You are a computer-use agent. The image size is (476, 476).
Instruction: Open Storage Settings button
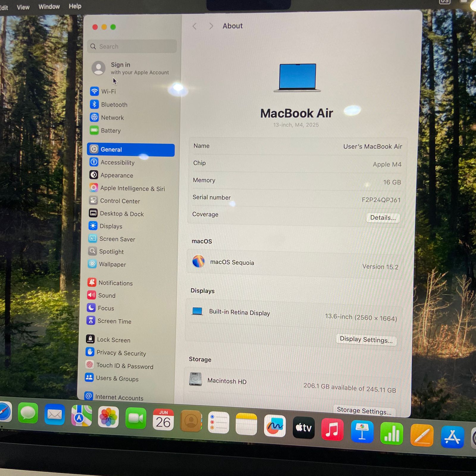click(x=364, y=411)
